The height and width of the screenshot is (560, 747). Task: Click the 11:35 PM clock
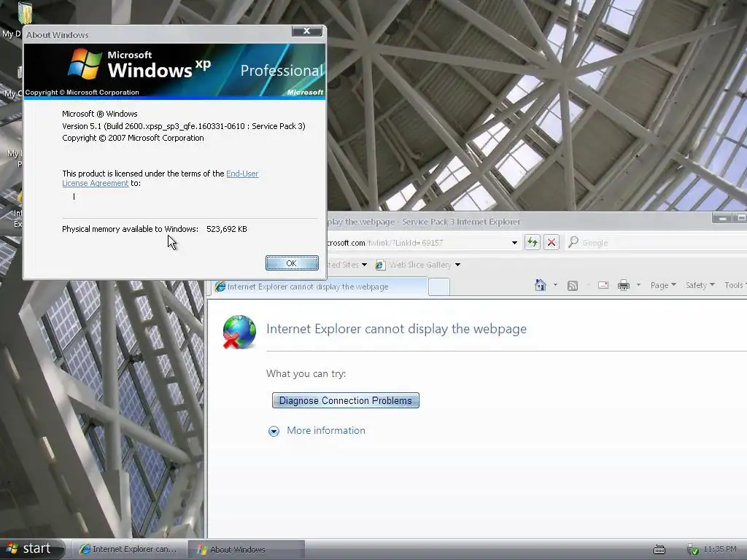[719, 549]
